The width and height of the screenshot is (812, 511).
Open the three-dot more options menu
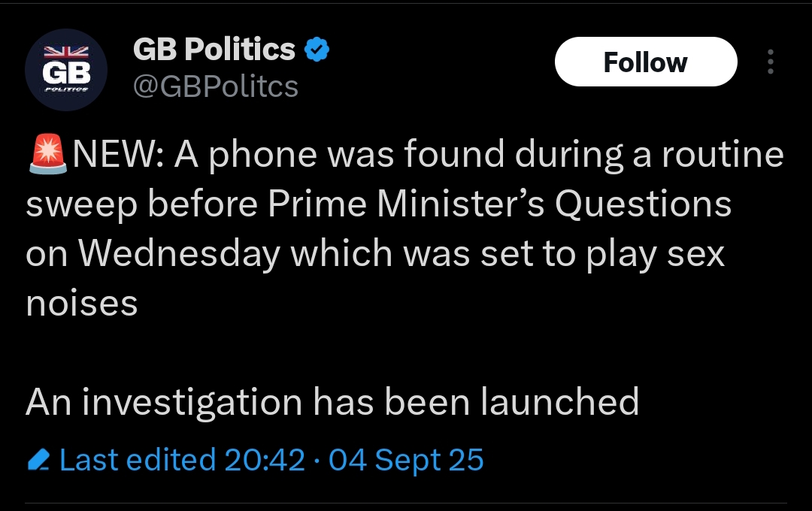770,62
